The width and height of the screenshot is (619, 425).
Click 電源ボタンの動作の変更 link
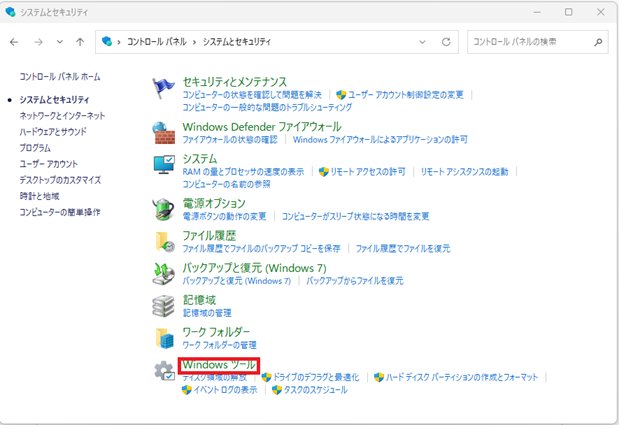(x=224, y=216)
